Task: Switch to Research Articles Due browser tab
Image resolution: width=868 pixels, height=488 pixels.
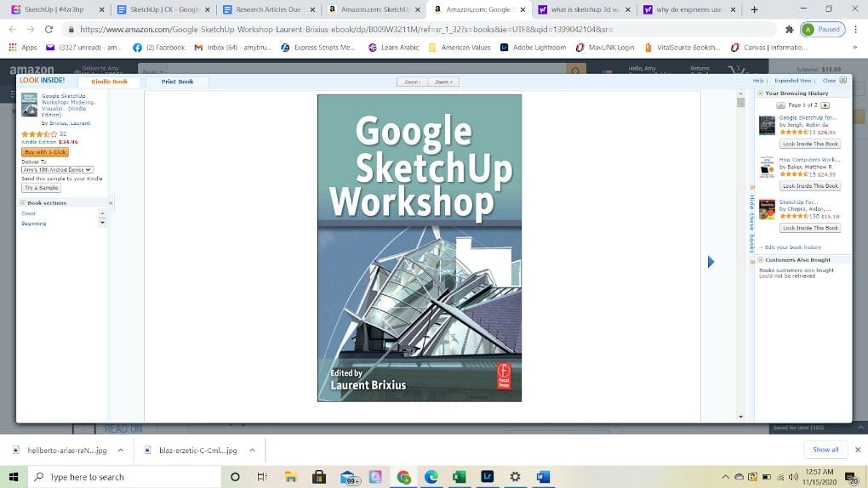Action: [x=268, y=9]
